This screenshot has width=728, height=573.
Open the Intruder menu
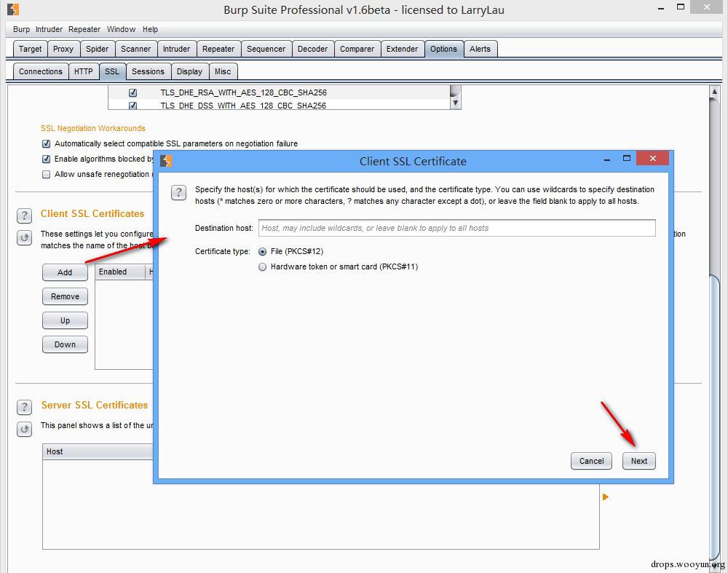click(x=50, y=29)
